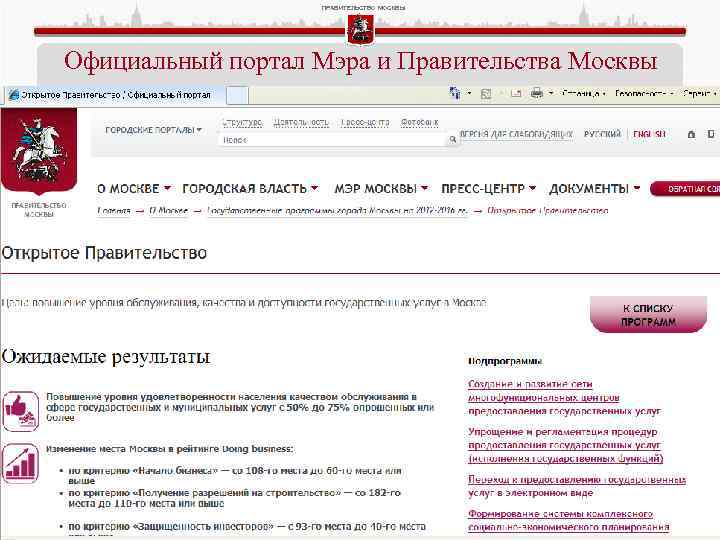Image resolution: width=720 pixels, height=540 pixels.
Task: Click the Подпрограммы sidebar heading
Action: pos(505,361)
